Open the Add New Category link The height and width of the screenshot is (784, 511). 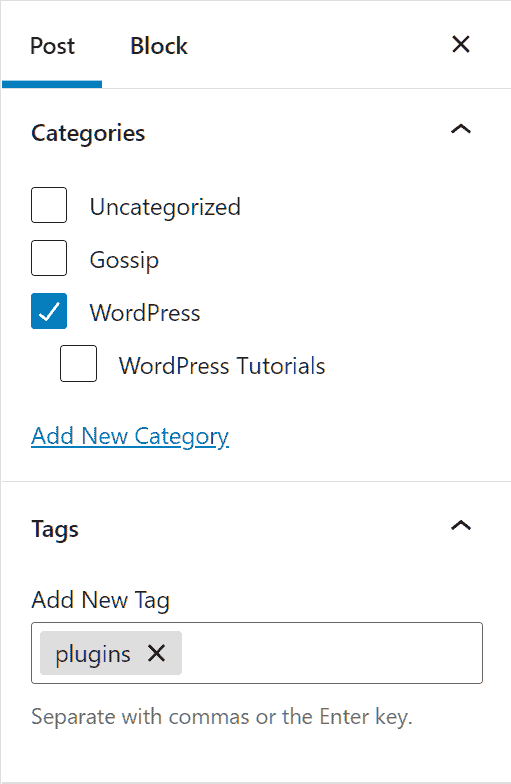pyautogui.click(x=130, y=436)
